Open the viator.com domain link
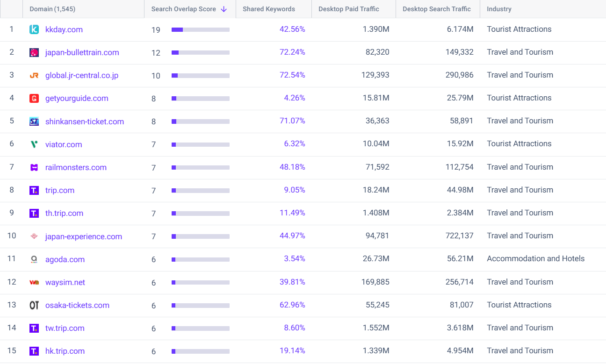This screenshot has width=606, height=364. 64,144
